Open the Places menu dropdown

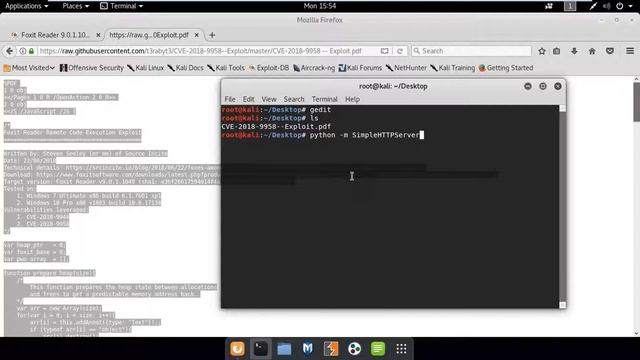[x=76, y=6]
